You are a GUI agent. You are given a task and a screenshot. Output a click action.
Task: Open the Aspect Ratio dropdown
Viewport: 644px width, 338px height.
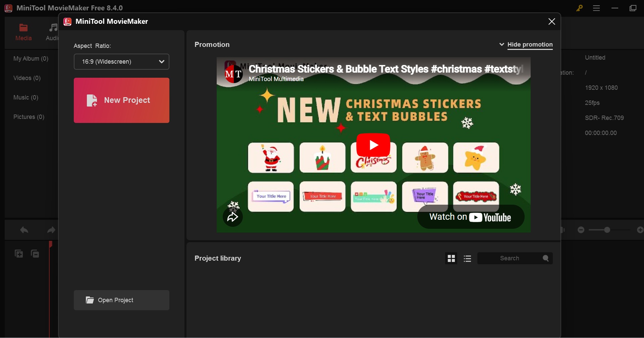click(x=121, y=62)
